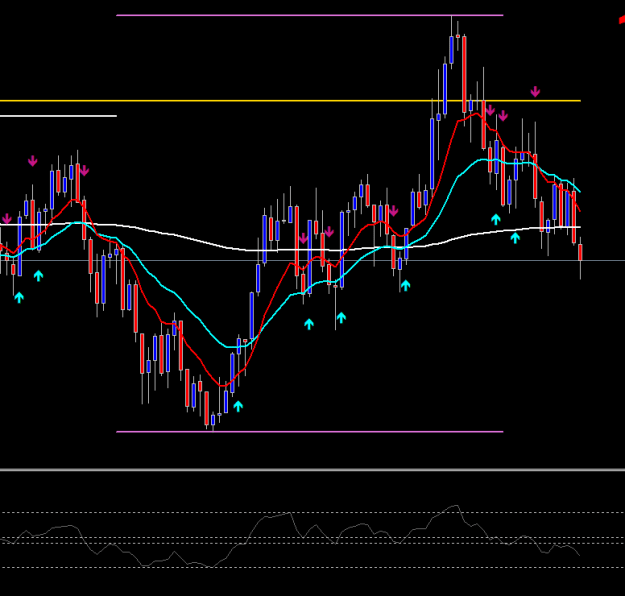Click the second magenta down arrow from the left
Screen dimensions: 625x596
pyautogui.click(x=33, y=161)
